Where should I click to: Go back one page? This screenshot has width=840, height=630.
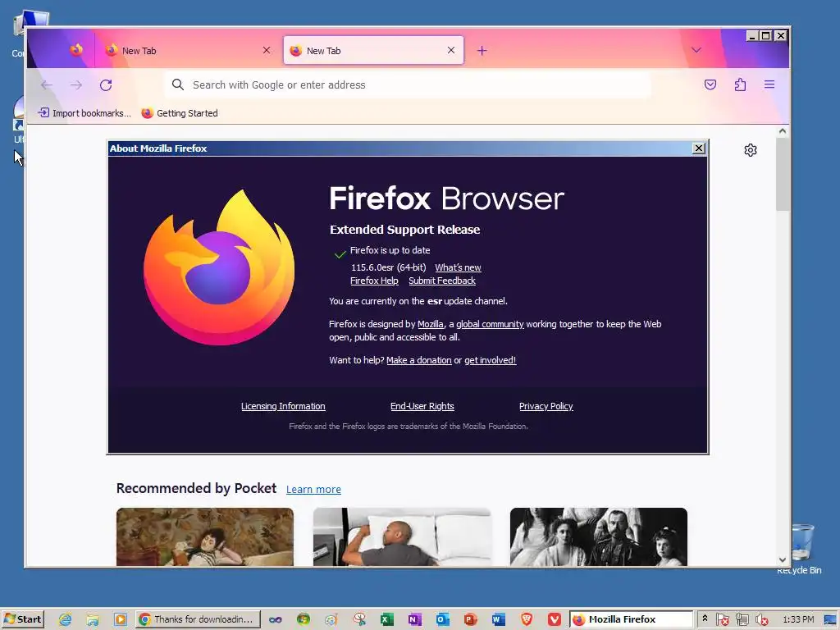pos(47,84)
